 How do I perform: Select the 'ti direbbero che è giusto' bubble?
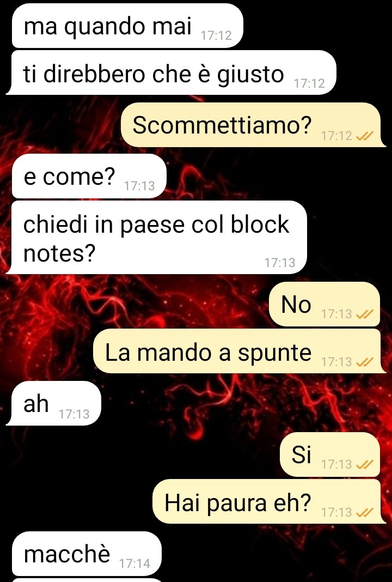(171, 73)
